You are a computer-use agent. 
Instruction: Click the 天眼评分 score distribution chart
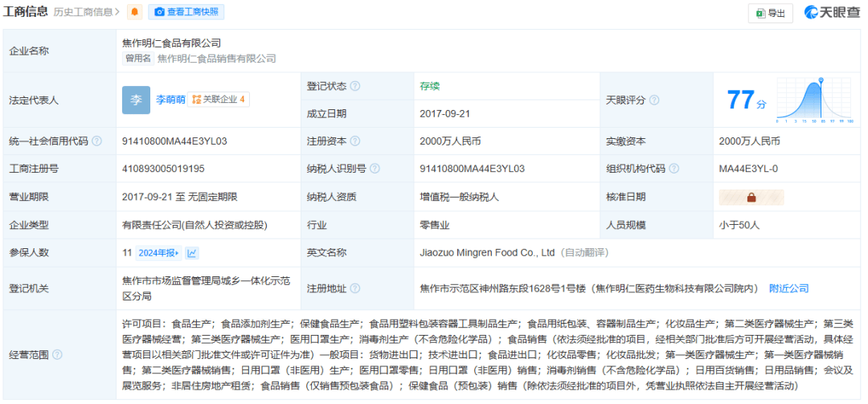(x=814, y=100)
